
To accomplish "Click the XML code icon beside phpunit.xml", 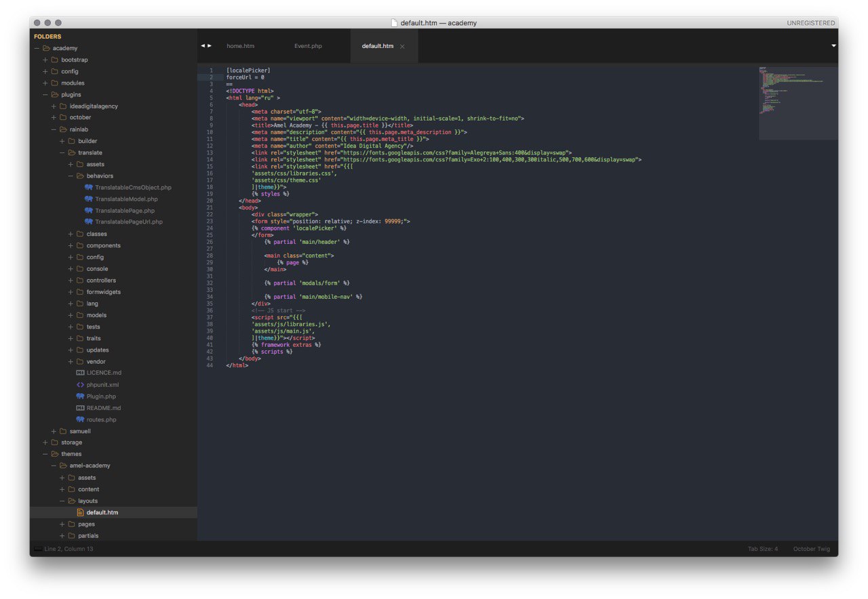I will coord(80,385).
